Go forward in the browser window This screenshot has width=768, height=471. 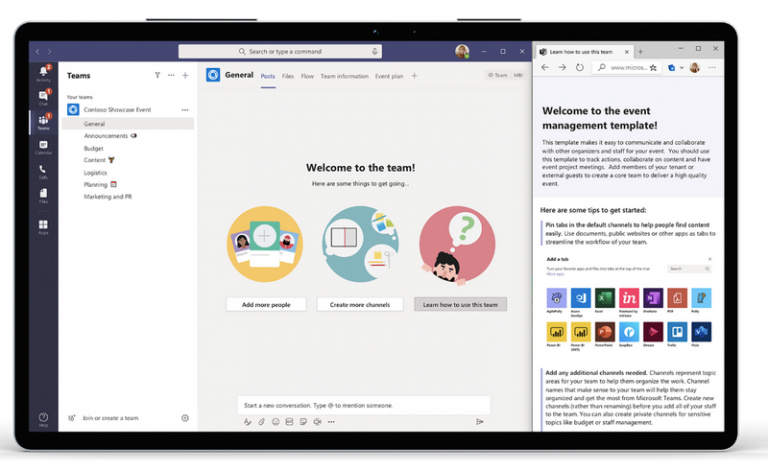(x=562, y=68)
